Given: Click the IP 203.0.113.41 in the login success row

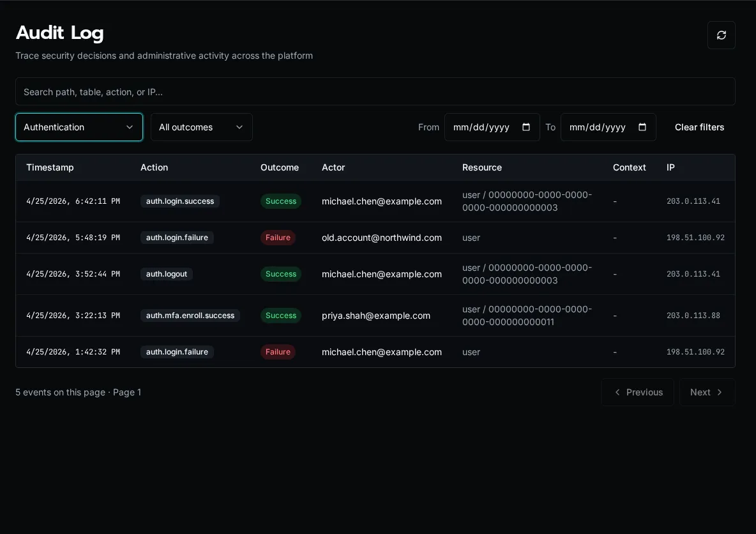Looking at the screenshot, I should pos(693,201).
